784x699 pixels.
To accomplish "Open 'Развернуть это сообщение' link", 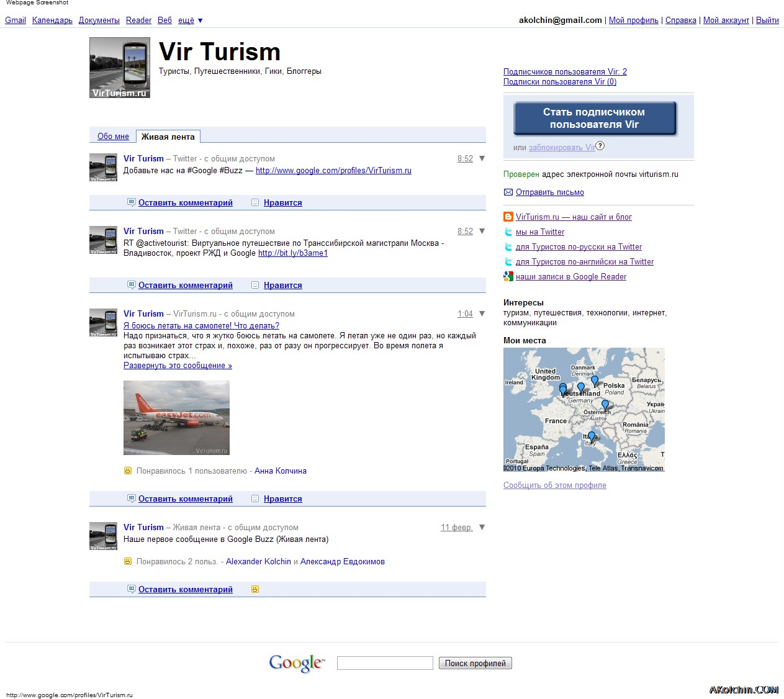I will [178, 365].
